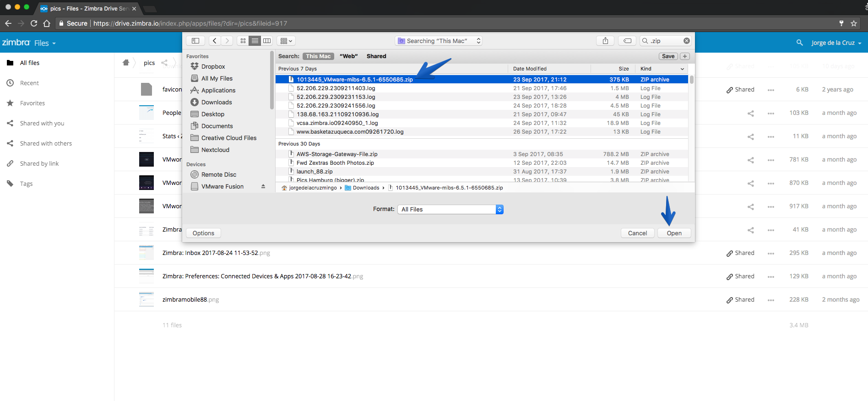
Task: Go to the browser home page
Action: [x=47, y=23]
